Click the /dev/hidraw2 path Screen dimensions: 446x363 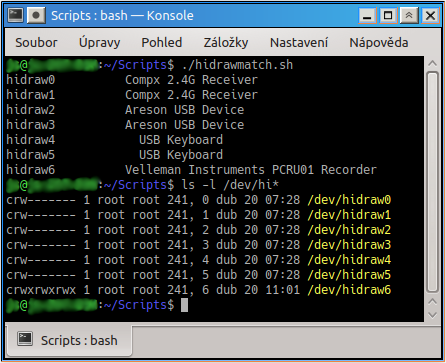point(349,230)
